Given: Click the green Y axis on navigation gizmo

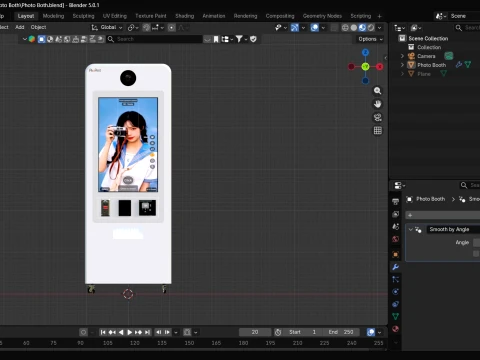Looking at the screenshot, I should [x=365, y=67].
